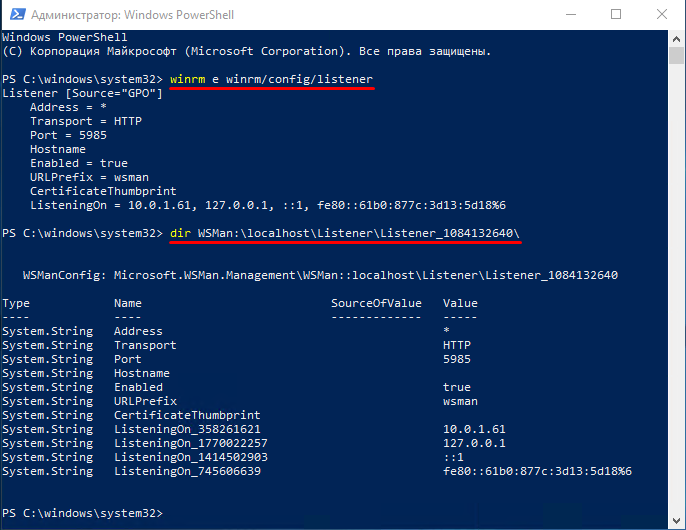This screenshot has width=686, height=530.
Task: Click the value 'fe80::61b0:877c:3d13:5d18%6' in table
Action: 537,471
